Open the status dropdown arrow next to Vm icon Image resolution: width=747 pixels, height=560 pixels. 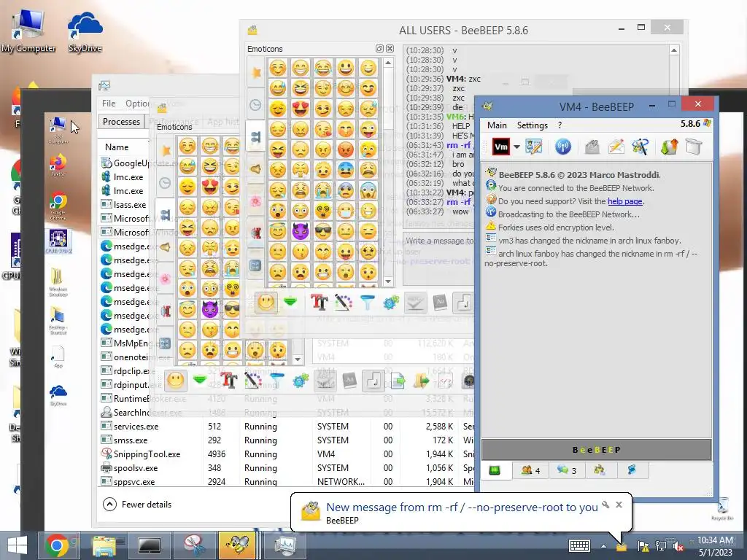click(x=516, y=147)
